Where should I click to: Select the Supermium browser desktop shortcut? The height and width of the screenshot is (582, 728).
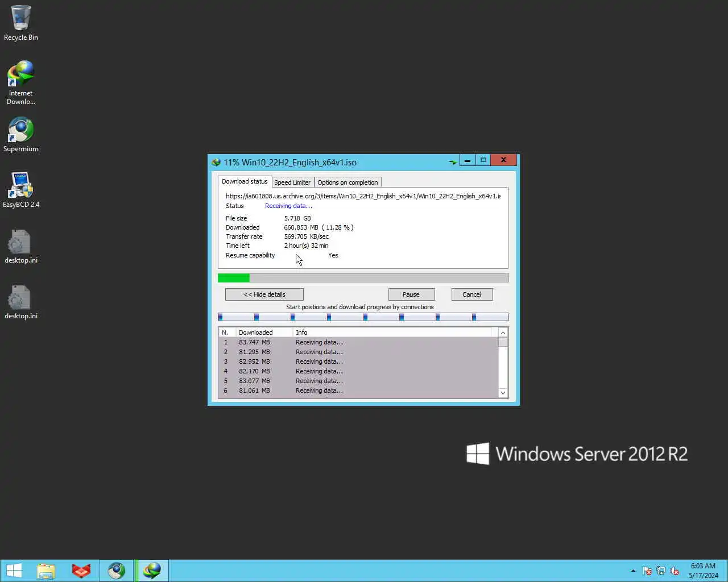point(21,135)
